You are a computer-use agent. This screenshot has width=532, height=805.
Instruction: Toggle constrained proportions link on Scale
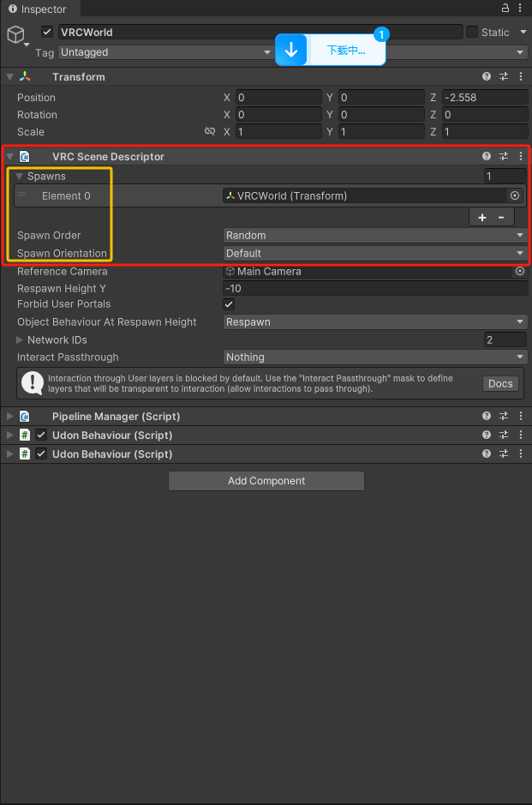tap(209, 131)
